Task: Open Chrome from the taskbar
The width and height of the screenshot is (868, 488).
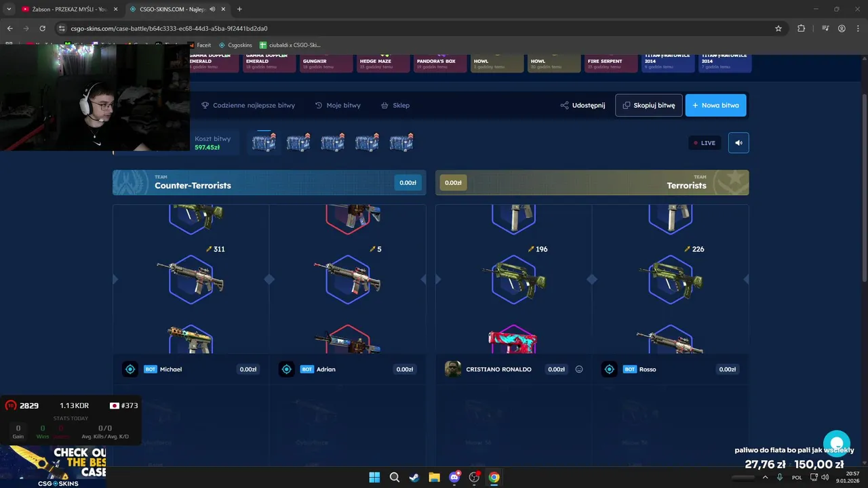Action: (x=494, y=477)
